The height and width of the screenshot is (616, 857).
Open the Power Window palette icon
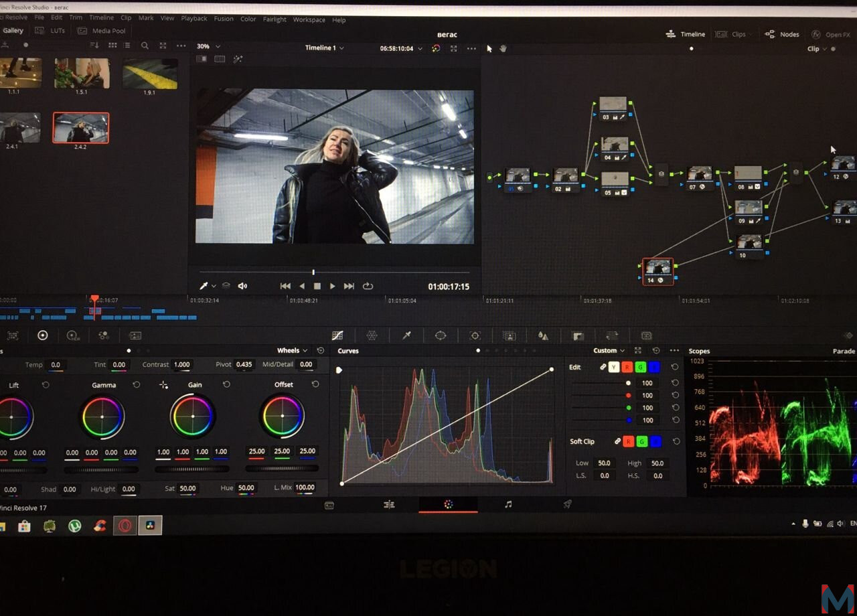click(x=441, y=335)
